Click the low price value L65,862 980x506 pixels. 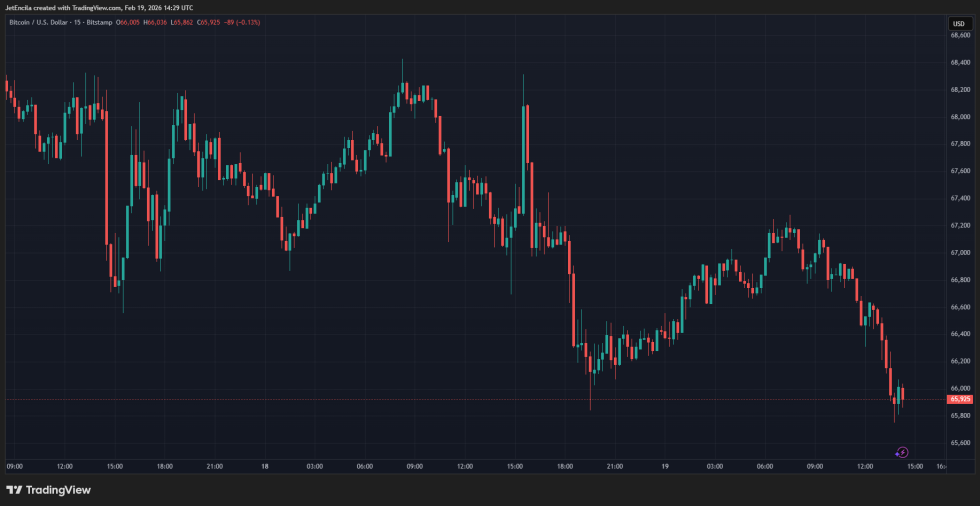tap(183, 22)
